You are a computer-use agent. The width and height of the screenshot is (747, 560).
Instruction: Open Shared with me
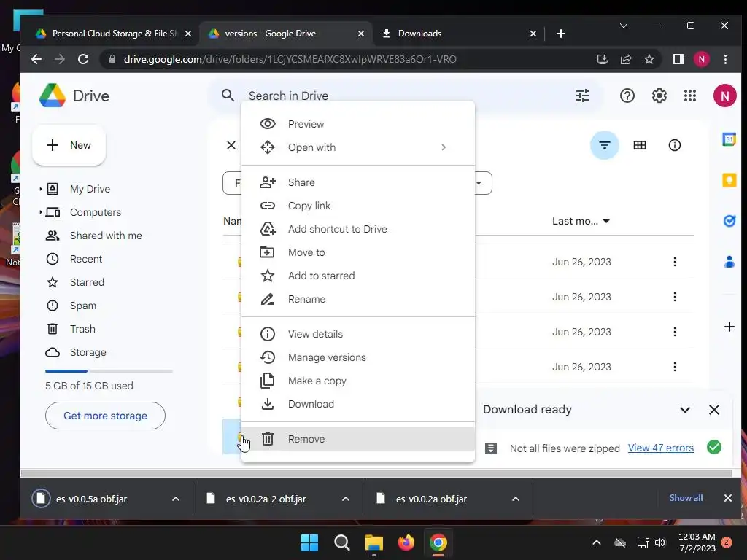[x=106, y=236]
